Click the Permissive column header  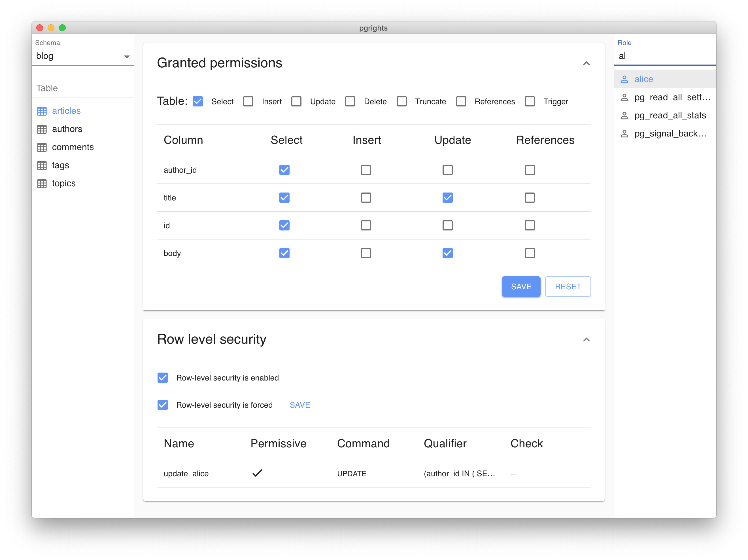click(278, 443)
